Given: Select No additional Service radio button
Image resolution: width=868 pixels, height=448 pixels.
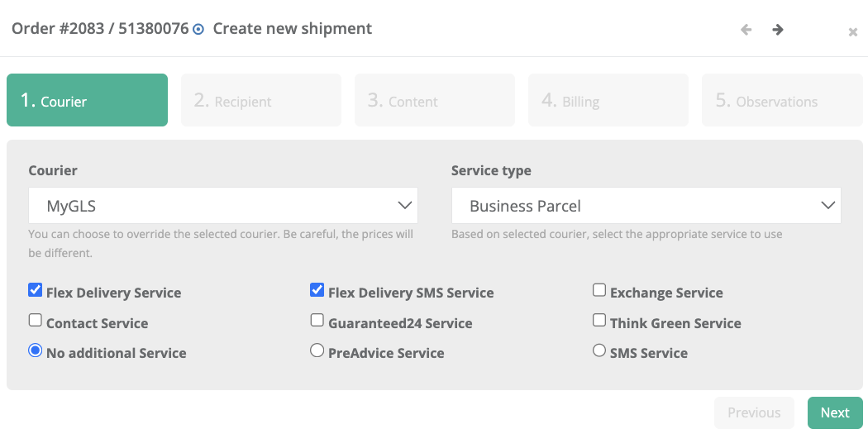Looking at the screenshot, I should 35,350.
